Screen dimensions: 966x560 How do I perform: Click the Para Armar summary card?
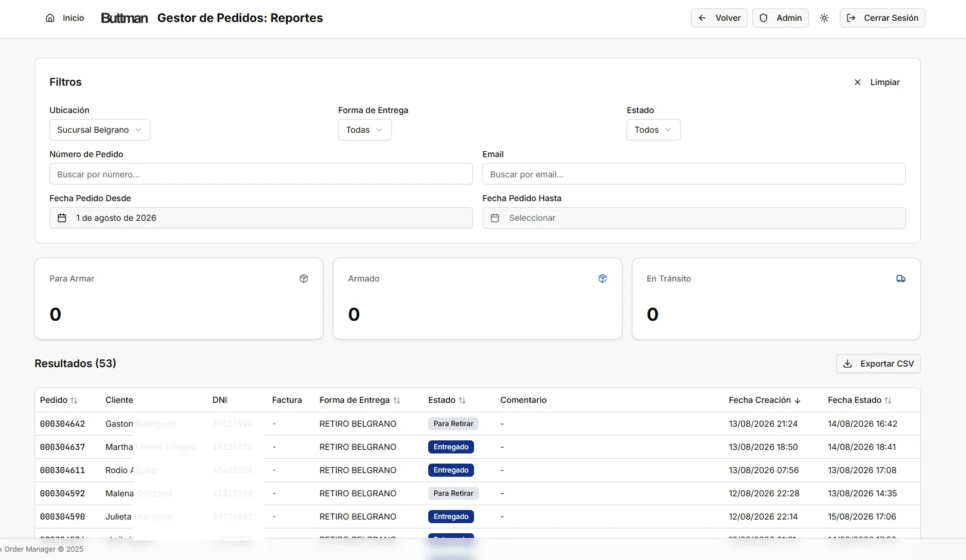pos(179,299)
